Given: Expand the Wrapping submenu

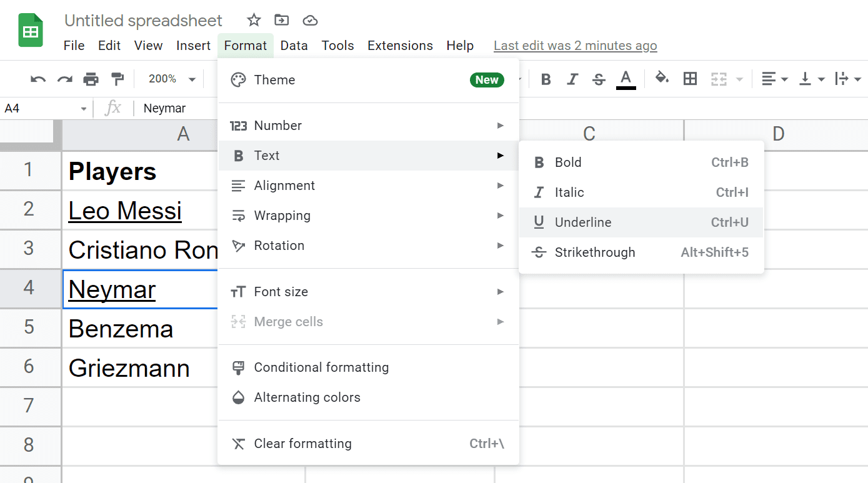Looking at the screenshot, I should tap(368, 216).
